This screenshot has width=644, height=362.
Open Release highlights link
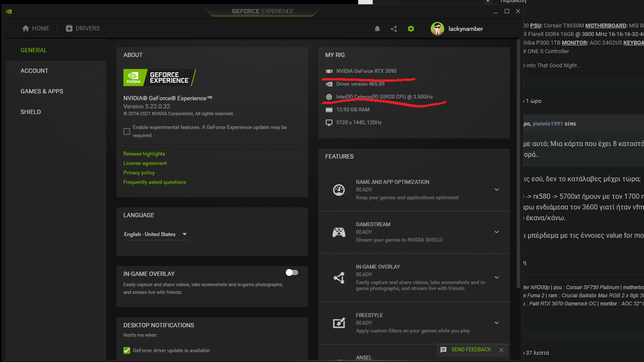(x=144, y=154)
